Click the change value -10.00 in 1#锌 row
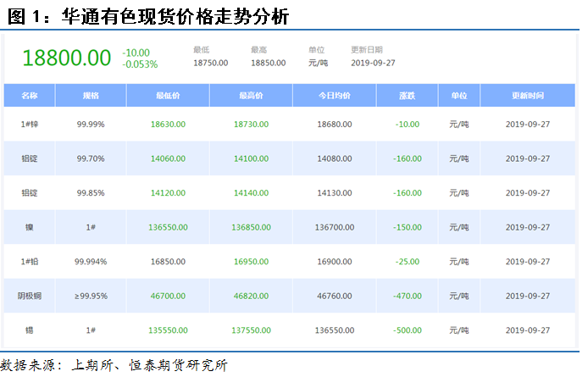 coord(408,125)
